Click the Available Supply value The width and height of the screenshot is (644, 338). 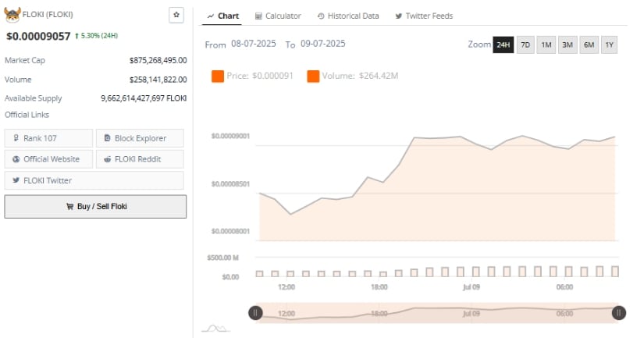(x=144, y=98)
